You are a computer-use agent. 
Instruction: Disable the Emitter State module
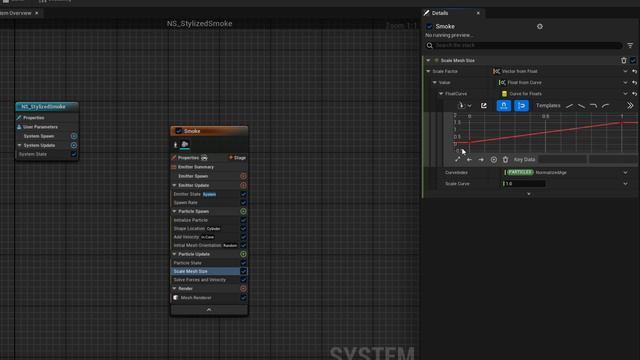coord(243,194)
